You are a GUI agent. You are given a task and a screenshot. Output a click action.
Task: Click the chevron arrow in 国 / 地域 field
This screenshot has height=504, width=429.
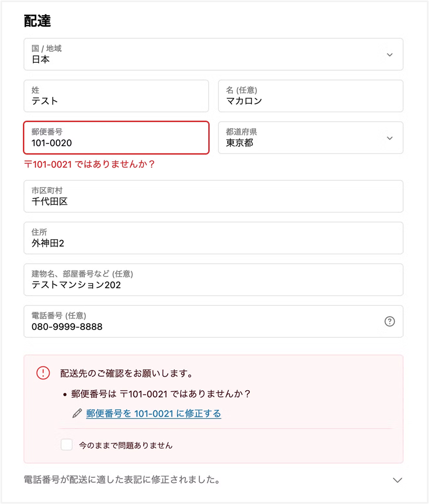click(390, 54)
